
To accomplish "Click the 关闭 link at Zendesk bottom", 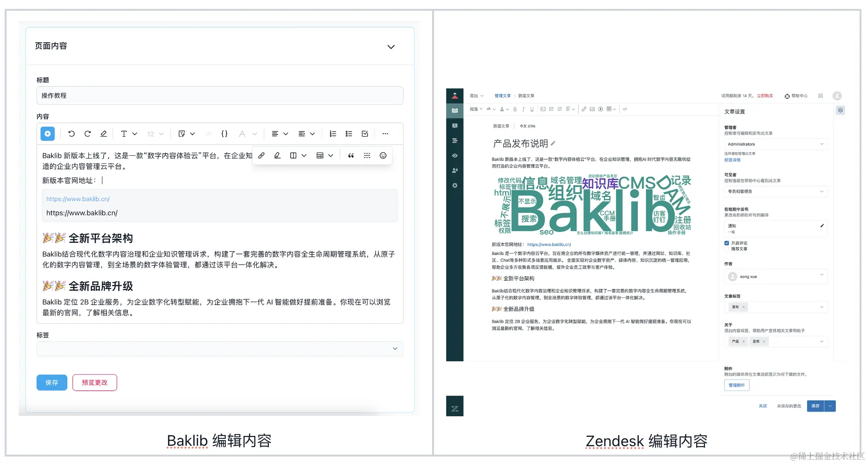I will [763, 406].
